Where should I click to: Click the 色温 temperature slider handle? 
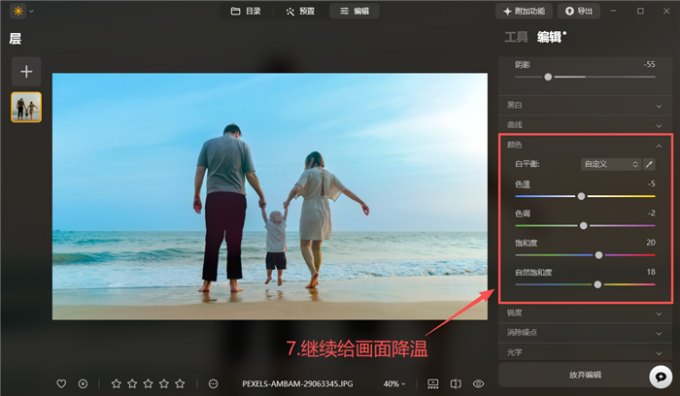[581, 196]
